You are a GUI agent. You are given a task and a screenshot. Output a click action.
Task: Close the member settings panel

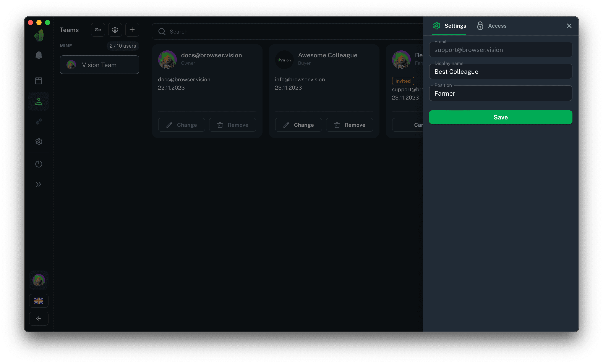(569, 26)
